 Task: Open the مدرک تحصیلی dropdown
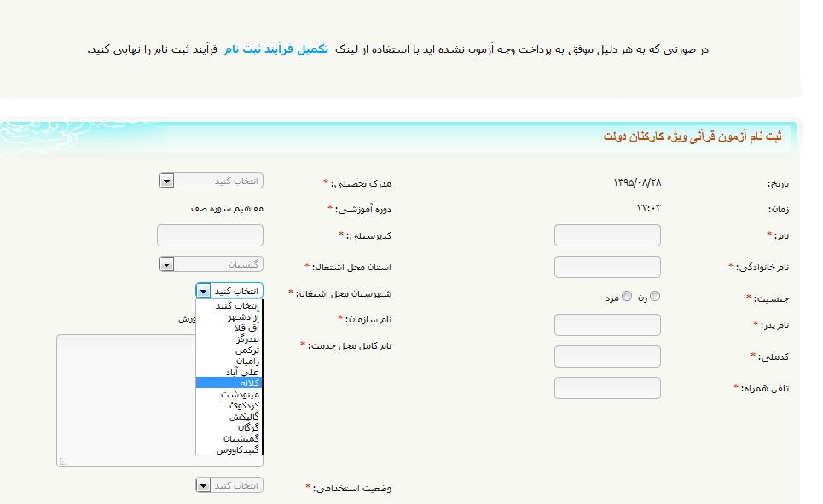pyautogui.click(x=211, y=181)
